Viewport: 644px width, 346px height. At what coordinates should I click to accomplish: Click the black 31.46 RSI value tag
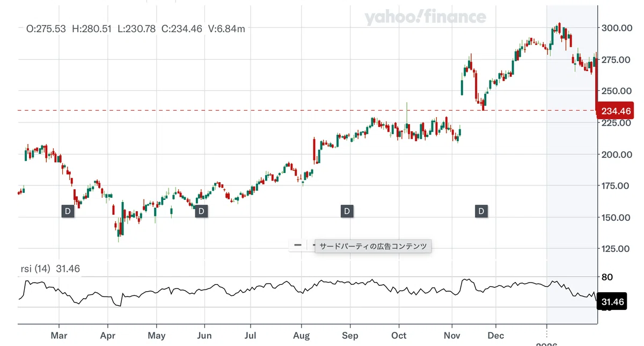(x=612, y=302)
